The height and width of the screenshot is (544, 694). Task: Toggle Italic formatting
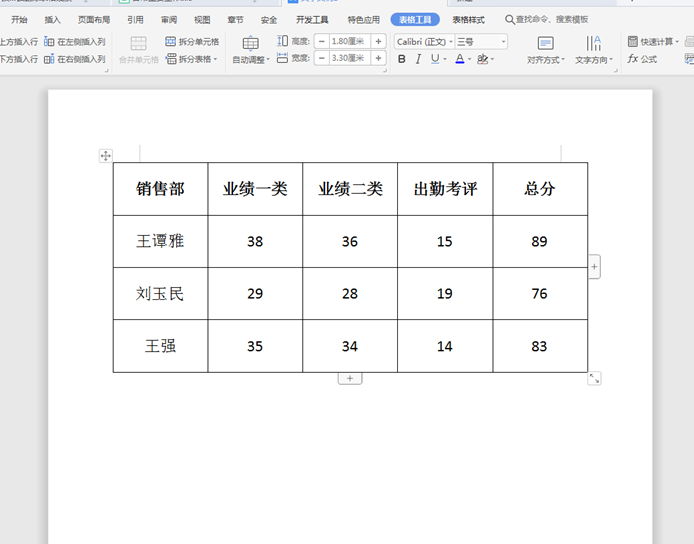tap(418, 59)
